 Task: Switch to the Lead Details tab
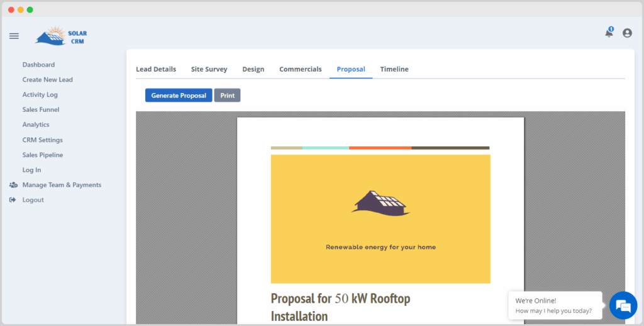click(x=156, y=69)
